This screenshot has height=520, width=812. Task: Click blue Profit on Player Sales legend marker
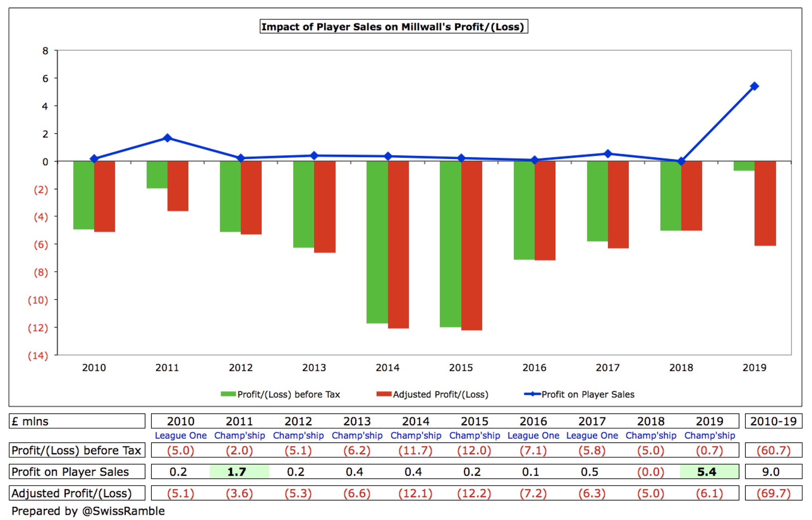tap(532, 394)
